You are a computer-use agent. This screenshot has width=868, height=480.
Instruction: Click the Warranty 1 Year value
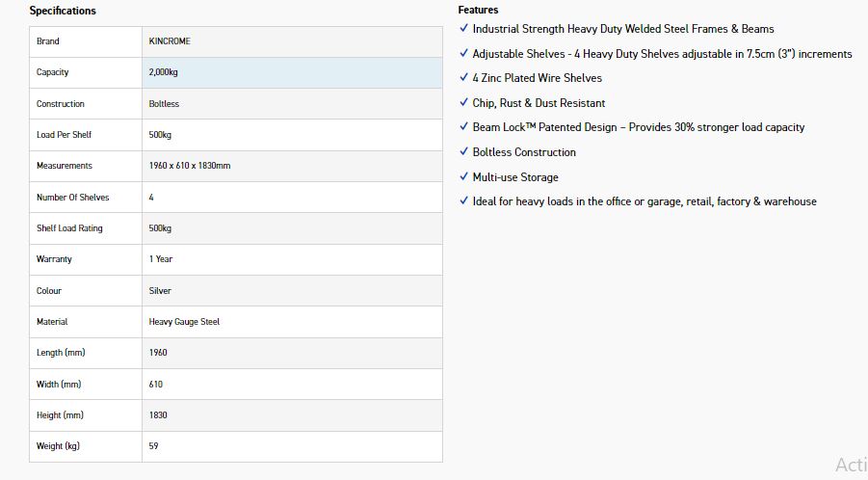click(161, 259)
